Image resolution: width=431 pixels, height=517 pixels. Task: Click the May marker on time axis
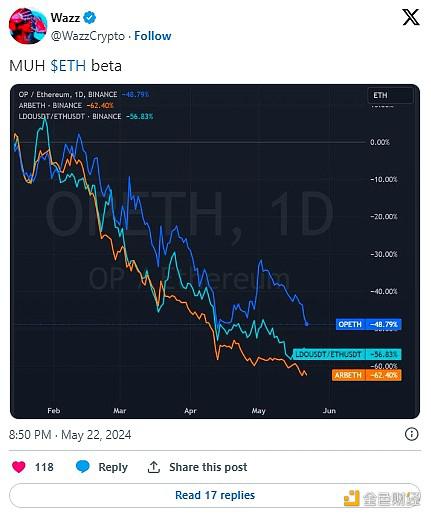258,411
